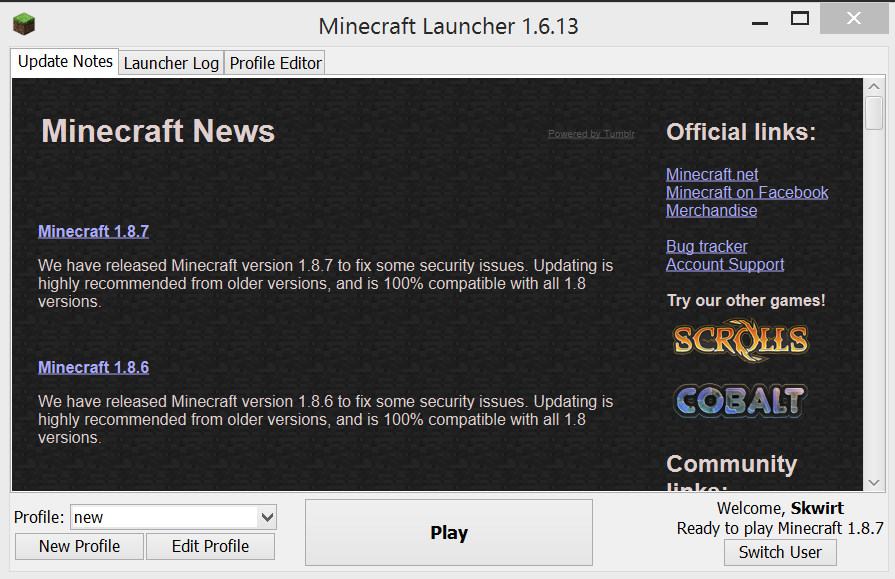895x579 pixels.
Task: Click the Community heading in sidebar
Action: click(x=732, y=464)
